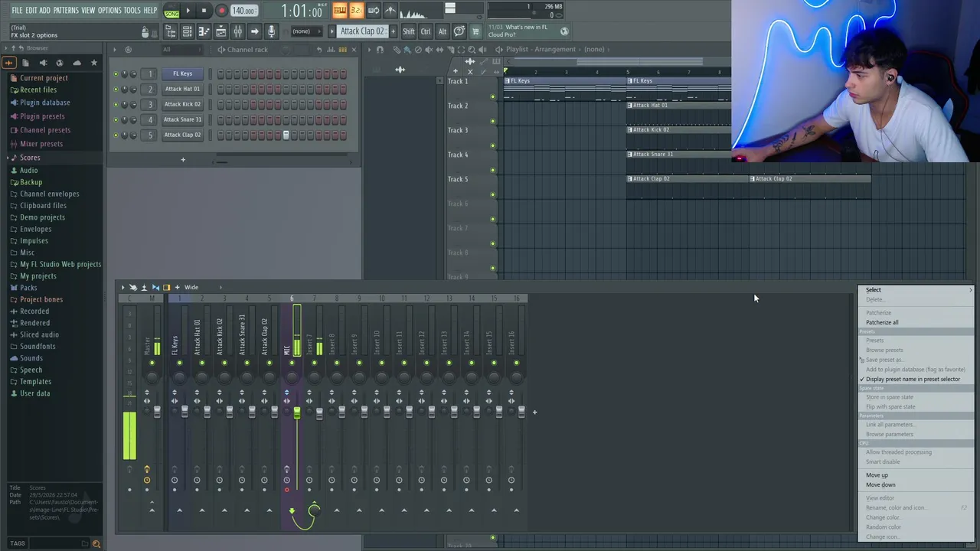Select playlist zoom magnifier tool
The image size is (980, 551).
pos(472,50)
